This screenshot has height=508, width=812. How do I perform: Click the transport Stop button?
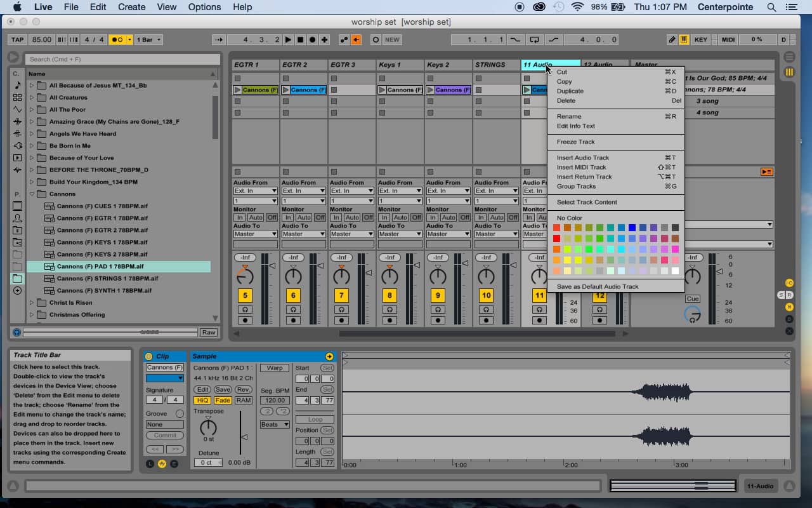click(x=301, y=39)
